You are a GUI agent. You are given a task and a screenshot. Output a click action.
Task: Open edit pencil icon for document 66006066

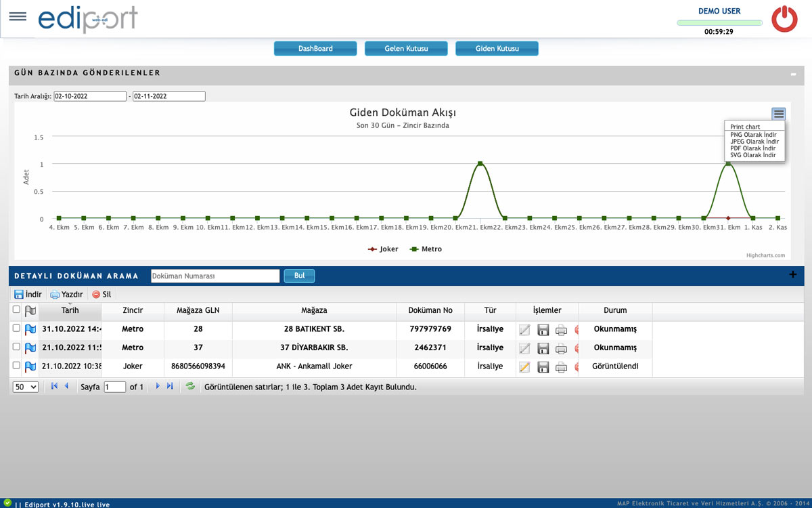tap(524, 367)
